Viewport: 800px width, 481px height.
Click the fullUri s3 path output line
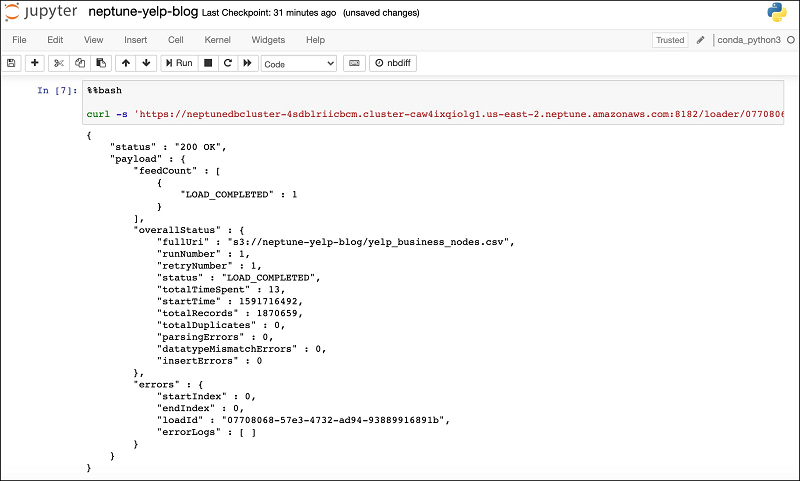[336, 242]
